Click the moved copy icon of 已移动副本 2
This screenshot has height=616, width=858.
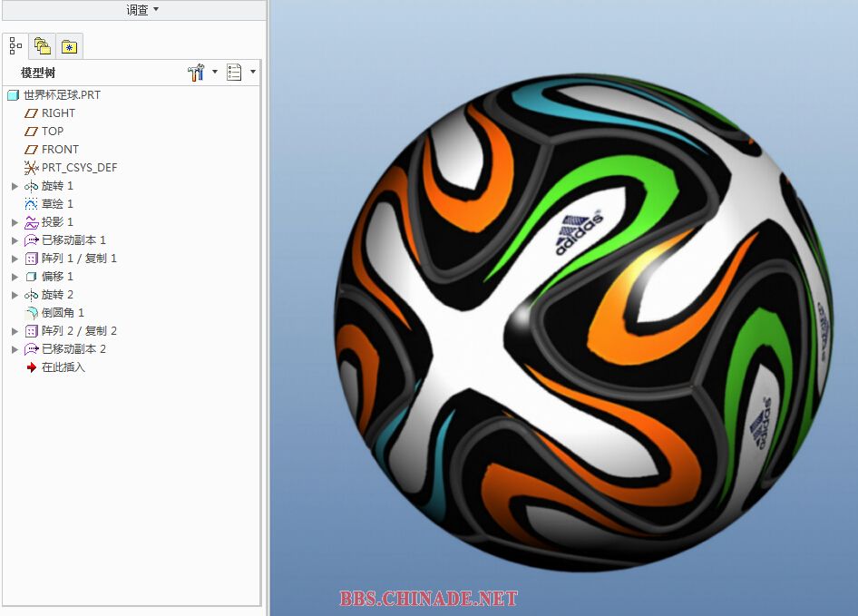pyautogui.click(x=31, y=349)
